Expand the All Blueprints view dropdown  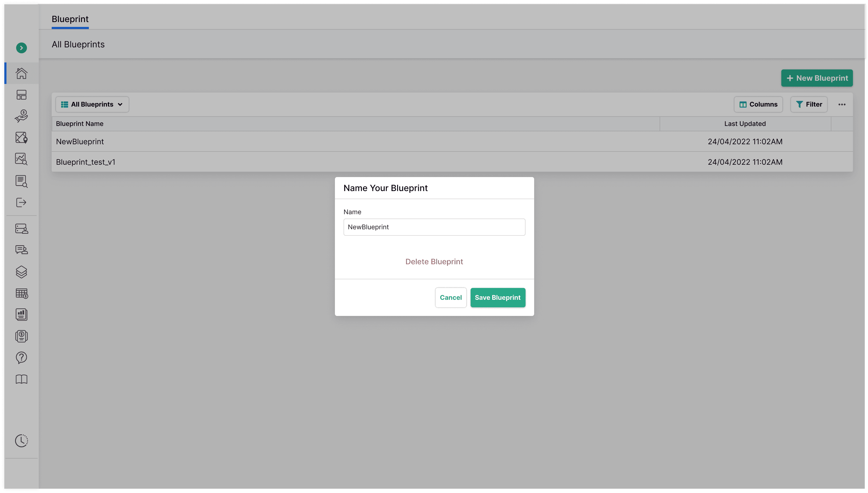(92, 104)
